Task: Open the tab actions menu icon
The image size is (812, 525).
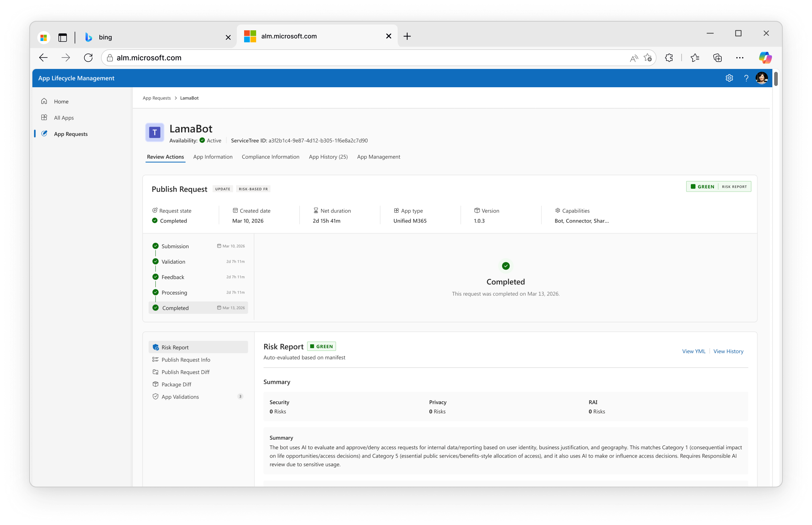Action: tap(62, 37)
